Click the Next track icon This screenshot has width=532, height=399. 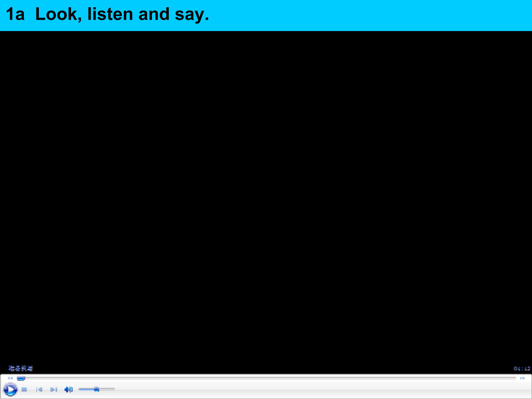pos(54,389)
